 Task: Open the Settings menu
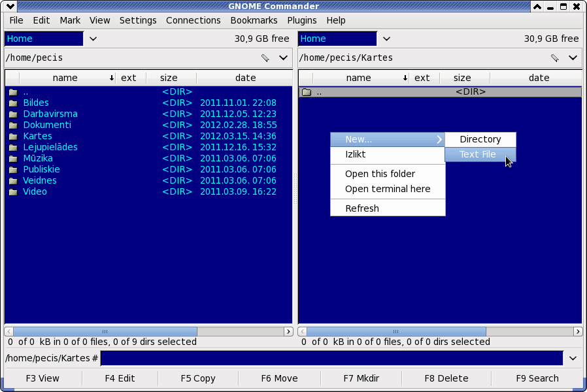point(138,20)
